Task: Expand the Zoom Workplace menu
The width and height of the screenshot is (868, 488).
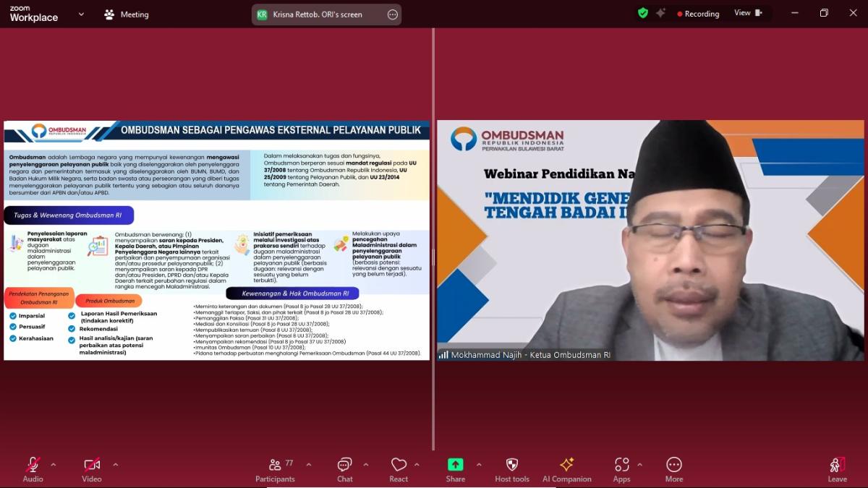Action: 80,14
